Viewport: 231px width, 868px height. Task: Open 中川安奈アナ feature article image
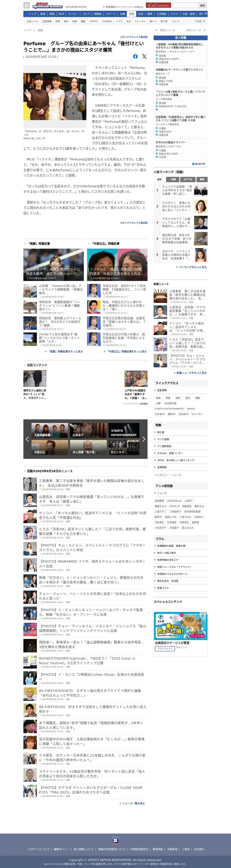click(53, 265)
